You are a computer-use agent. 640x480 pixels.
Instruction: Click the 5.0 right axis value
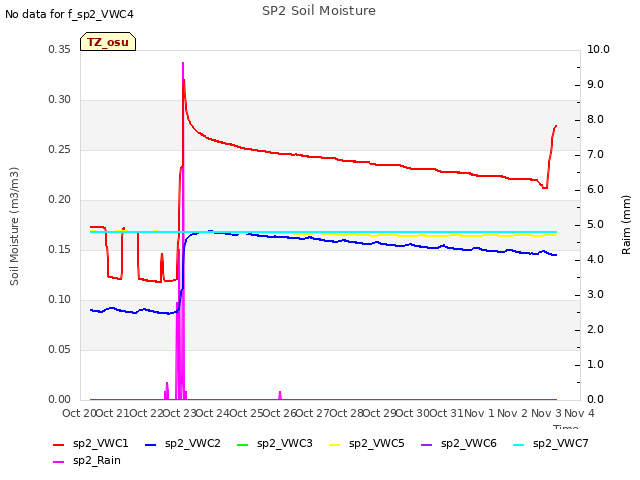[x=596, y=225]
